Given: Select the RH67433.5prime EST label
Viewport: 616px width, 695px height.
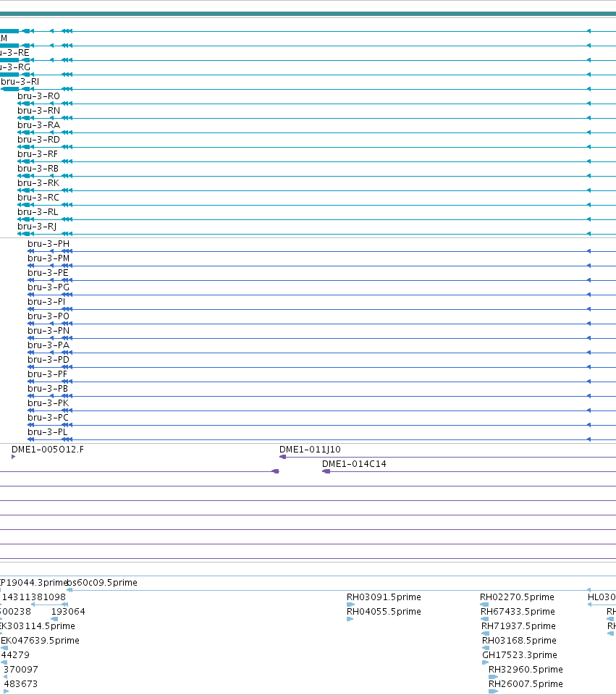Looking at the screenshot, I should (x=518, y=612).
